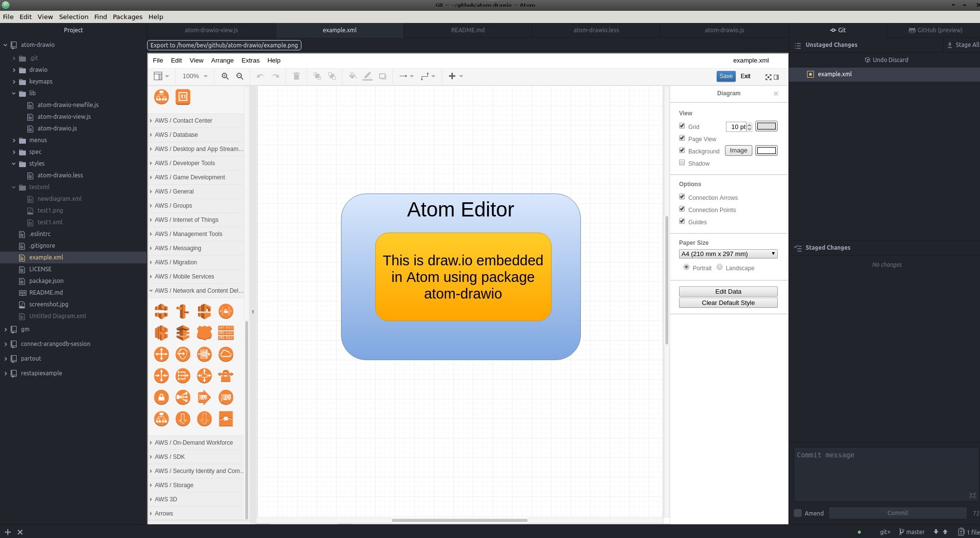Click the background color swatch
Image resolution: width=980 pixels, height=538 pixels.
(x=766, y=151)
